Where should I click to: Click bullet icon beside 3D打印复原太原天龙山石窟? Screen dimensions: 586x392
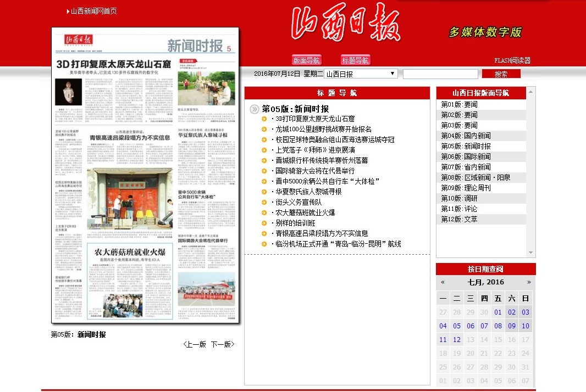(264, 119)
